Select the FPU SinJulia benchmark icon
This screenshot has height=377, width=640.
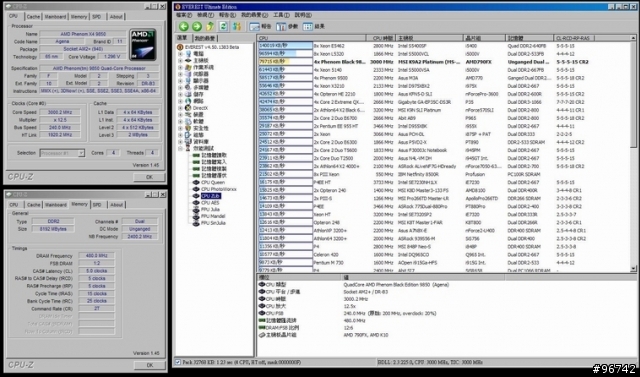(196, 223)
